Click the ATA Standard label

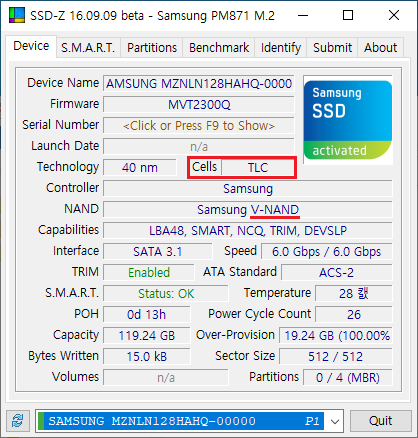pos(240,272)
